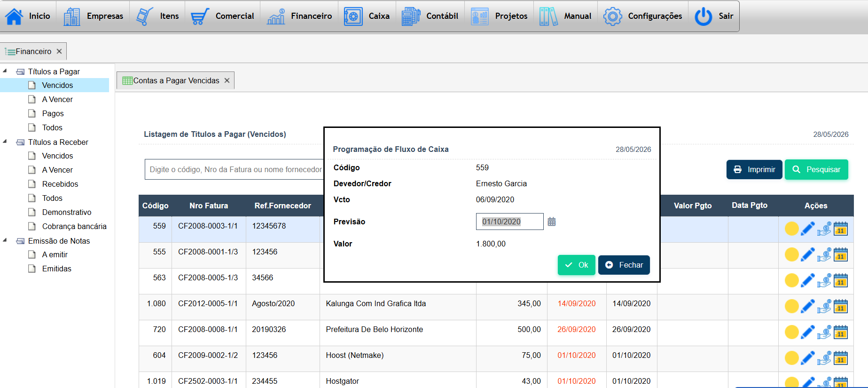Select Pagos in the tree
The width and height of the screenshot is (868, 388).
click(x=53, y=113)
